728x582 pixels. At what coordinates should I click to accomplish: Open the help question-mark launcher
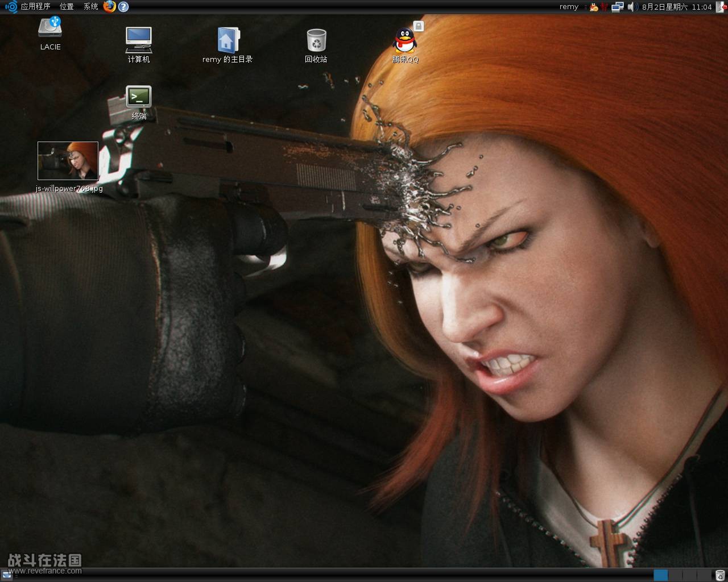(123, 7)
